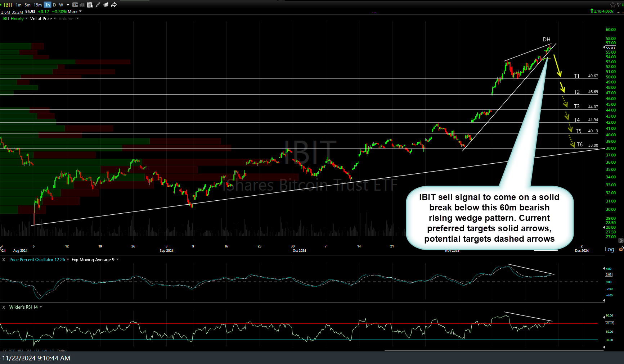624x364 pixels.
Task: Open saved charts folder icon
Action: [x=106, y=5]
